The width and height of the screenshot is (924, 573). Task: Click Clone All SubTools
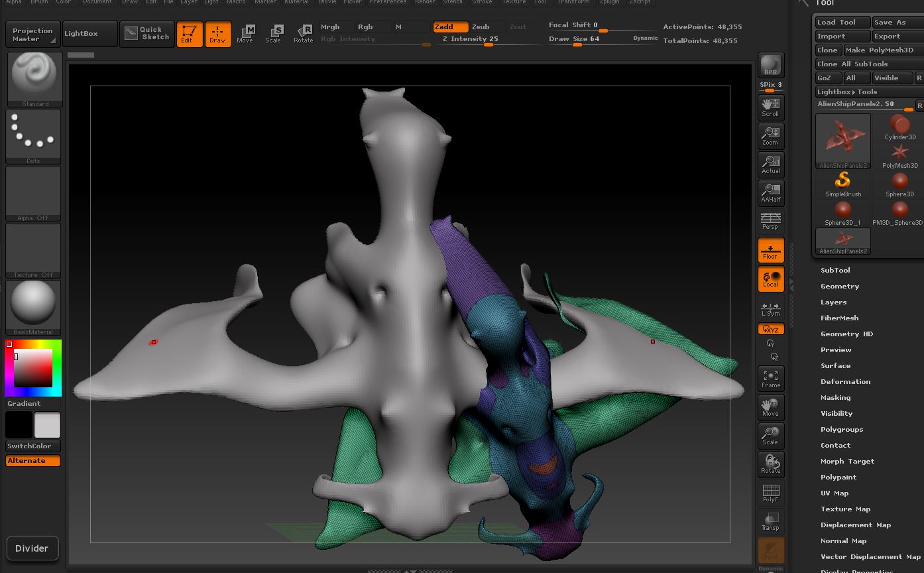point(870,64)
